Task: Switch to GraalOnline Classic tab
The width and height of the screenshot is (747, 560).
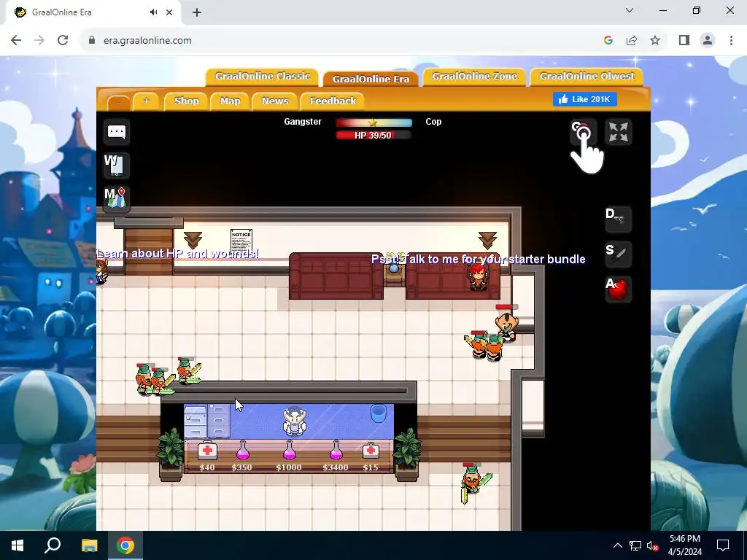Action: pyautogui.click(x=263, y=77)
